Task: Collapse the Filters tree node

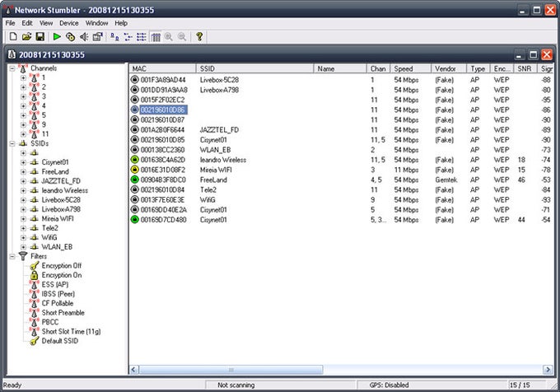Action: pos(12,256)
